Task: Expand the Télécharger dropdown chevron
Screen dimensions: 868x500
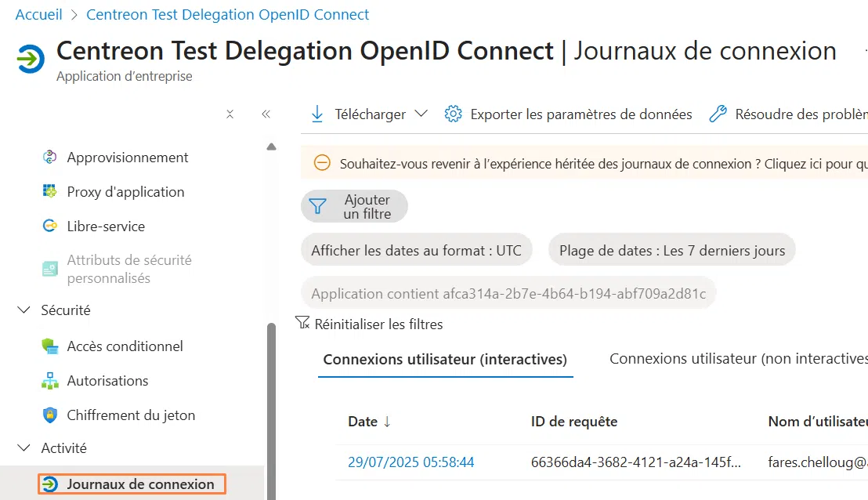Action: 421,114
